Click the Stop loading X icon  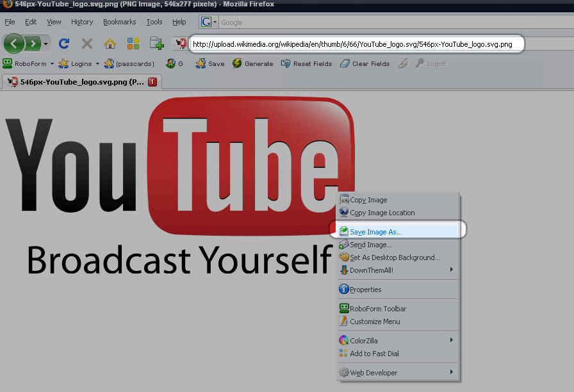(x=87, y=44)
